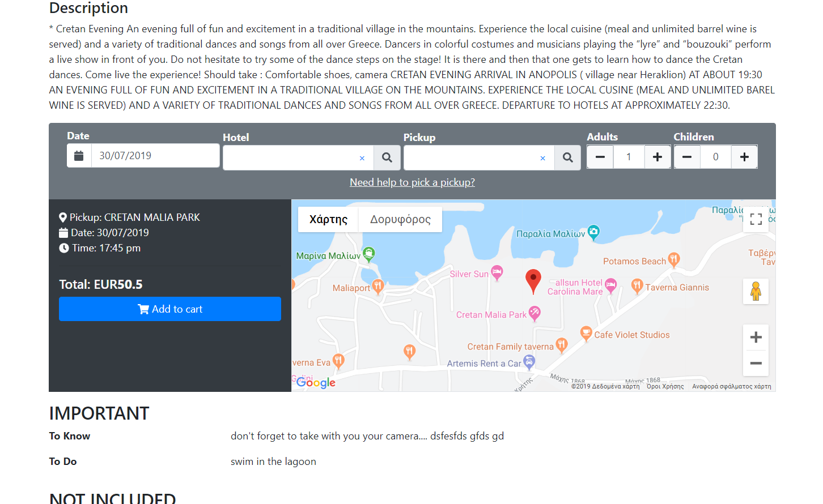Click the red pickup location marker
The height and width of the screenshot is (504, 823).
[533, 280]
